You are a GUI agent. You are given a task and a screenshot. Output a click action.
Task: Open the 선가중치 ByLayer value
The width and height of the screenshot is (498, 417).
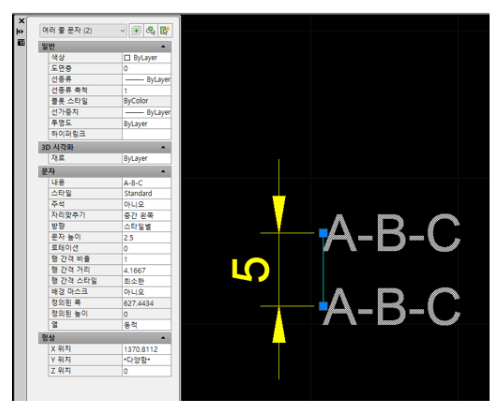point(147,112)
